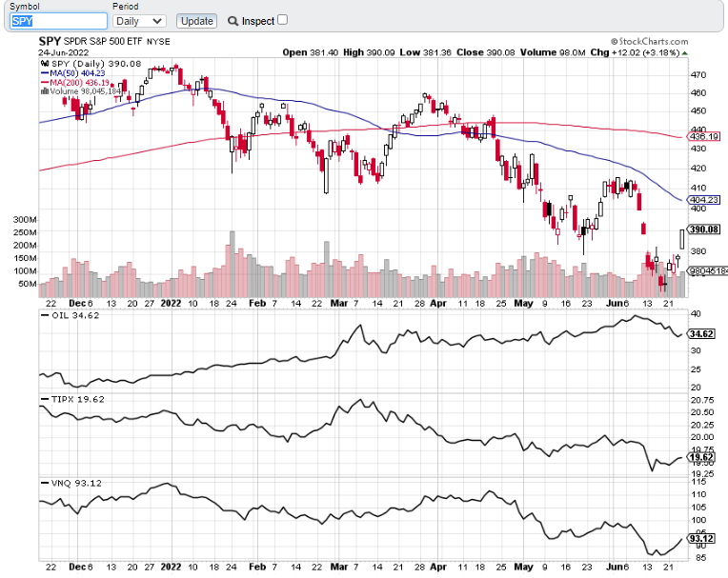Click the MA(50) 404.23 legend entry
This screenshot has height=578, width=728.
(x=73, y=73)
